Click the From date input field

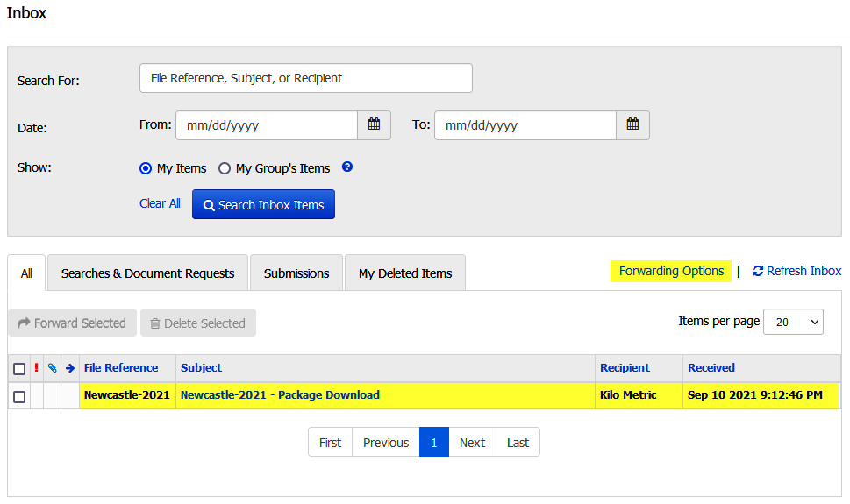pyautogui.click(x=267, y=125)
